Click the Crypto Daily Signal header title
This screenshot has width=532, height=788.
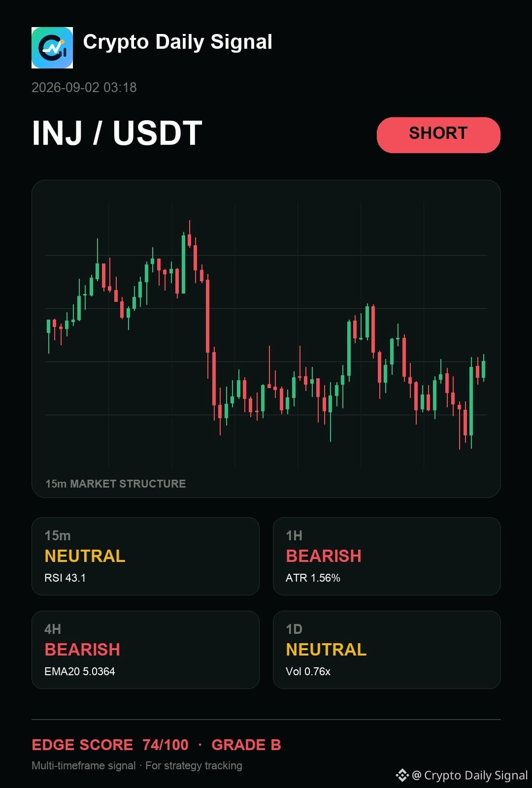(177, 42)
